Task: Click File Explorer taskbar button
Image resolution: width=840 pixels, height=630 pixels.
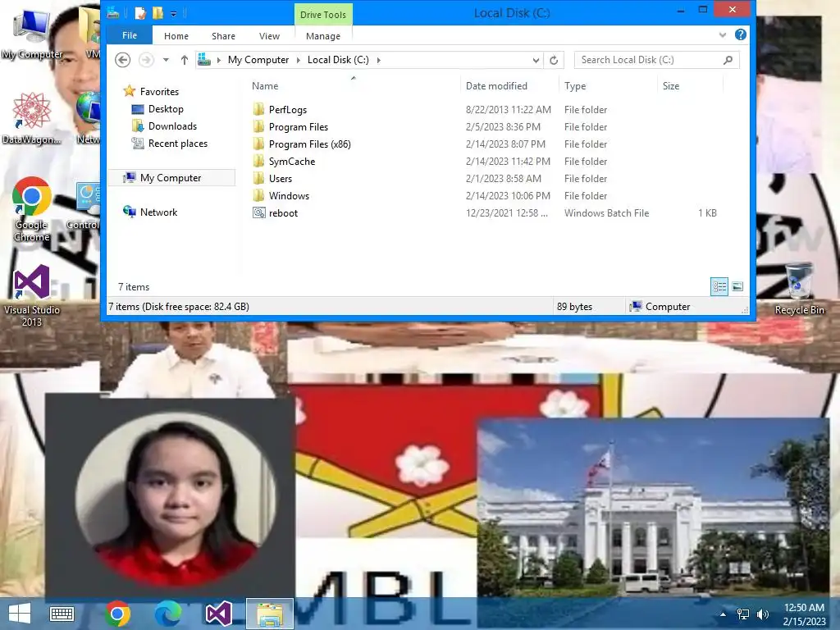Action: pyautogui.click(x=269, y=614)
